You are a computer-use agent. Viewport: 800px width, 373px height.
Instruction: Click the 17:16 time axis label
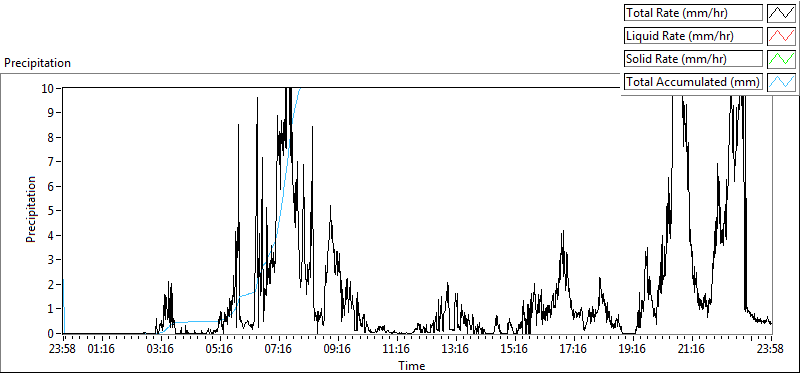point(574,350)
